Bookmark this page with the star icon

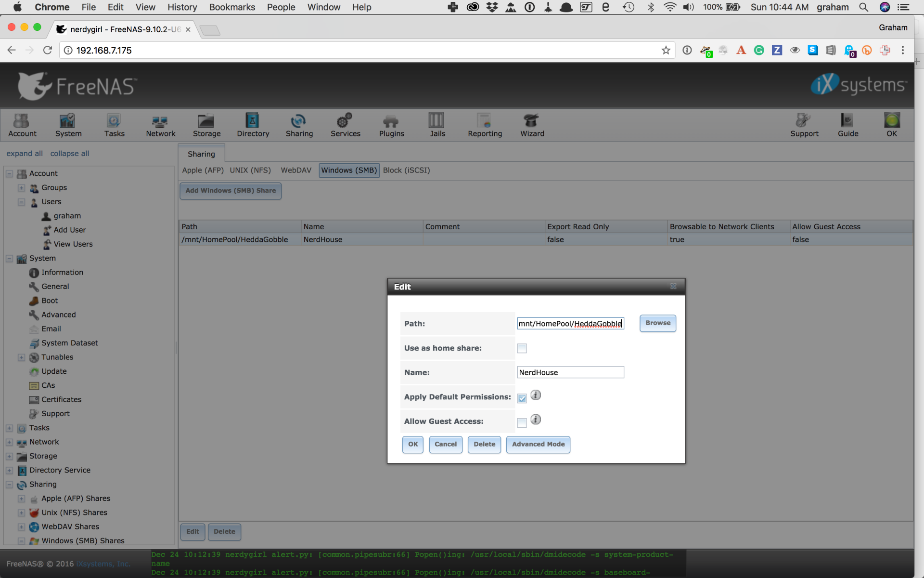[666, 50]
